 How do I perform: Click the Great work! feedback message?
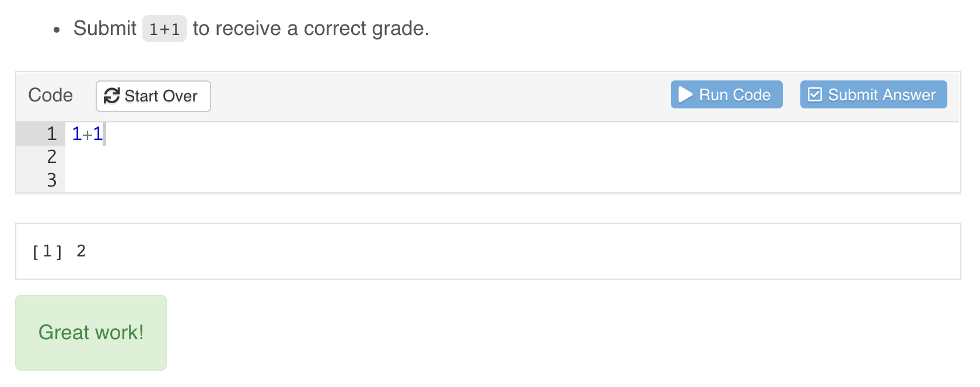point(91,332)
